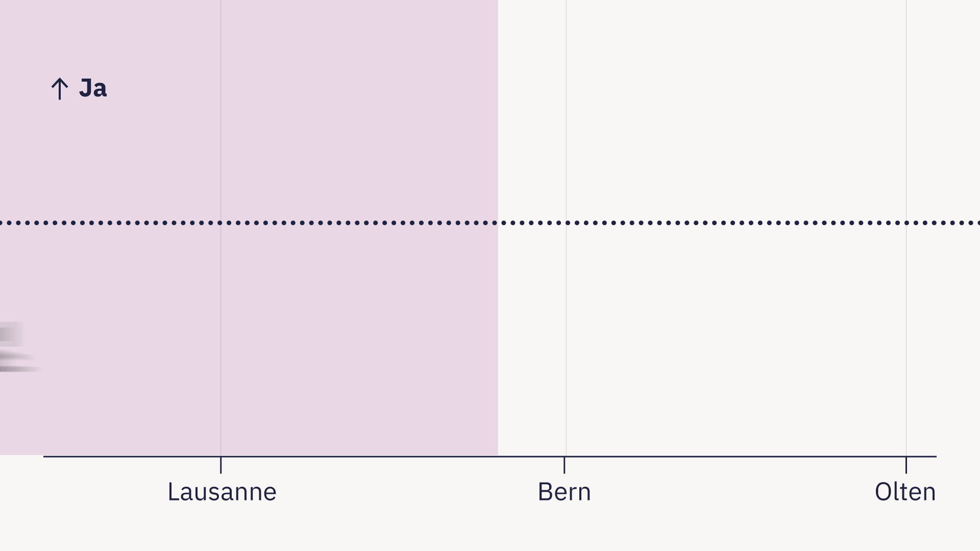
Task: Select the Lausanne axis label
Action: coord(222,492)
